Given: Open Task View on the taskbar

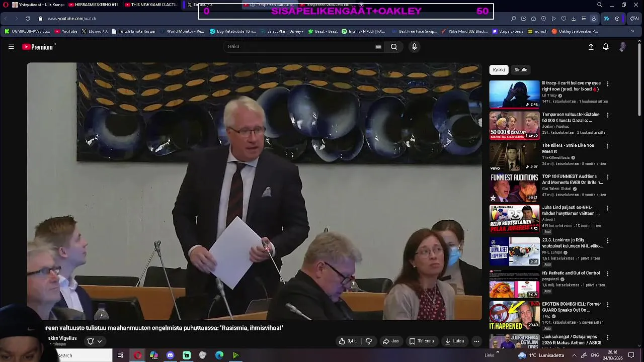Looking at the screenshot, I should [120, 355].
